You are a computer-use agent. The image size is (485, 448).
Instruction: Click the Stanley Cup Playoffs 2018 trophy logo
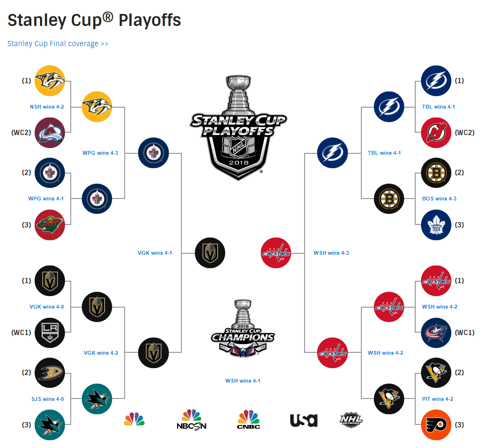pos(239,127)
